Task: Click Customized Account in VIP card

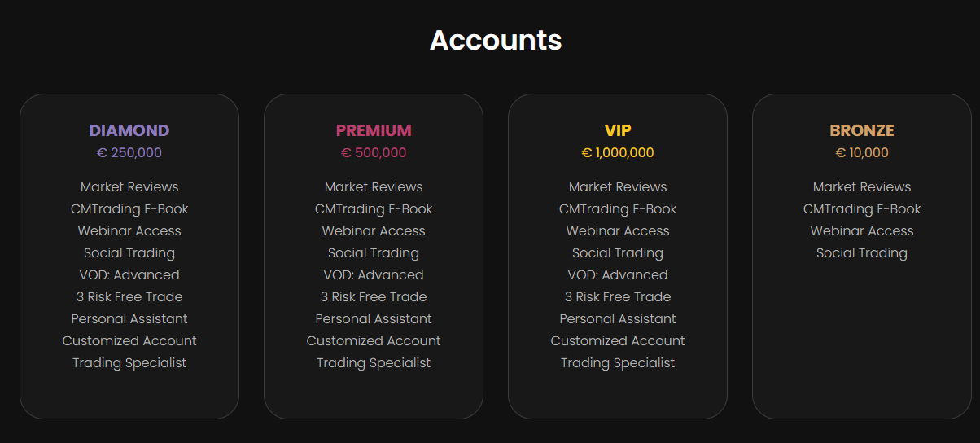Action: (x=618, y=340)
